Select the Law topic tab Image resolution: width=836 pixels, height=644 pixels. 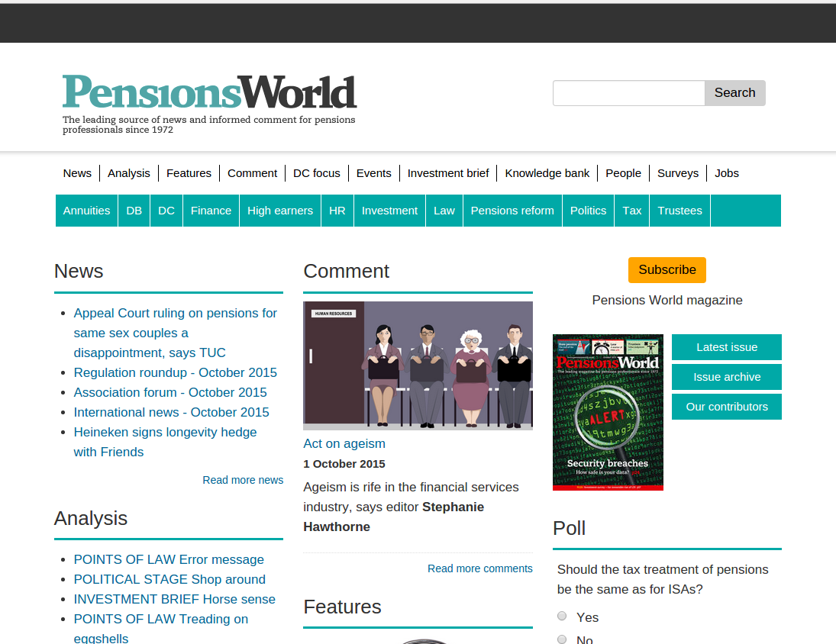pos(444,211)
